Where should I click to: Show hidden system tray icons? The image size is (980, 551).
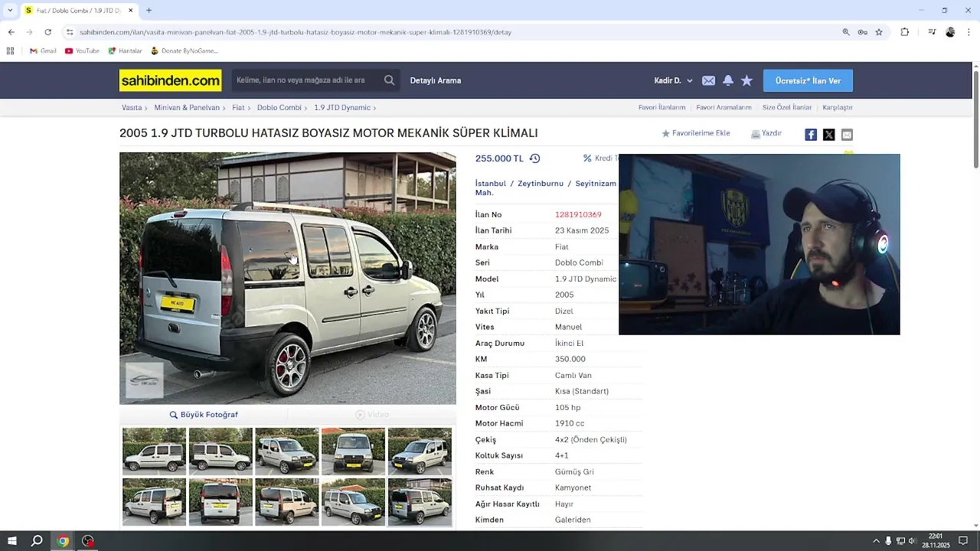(x=876, y=541)
